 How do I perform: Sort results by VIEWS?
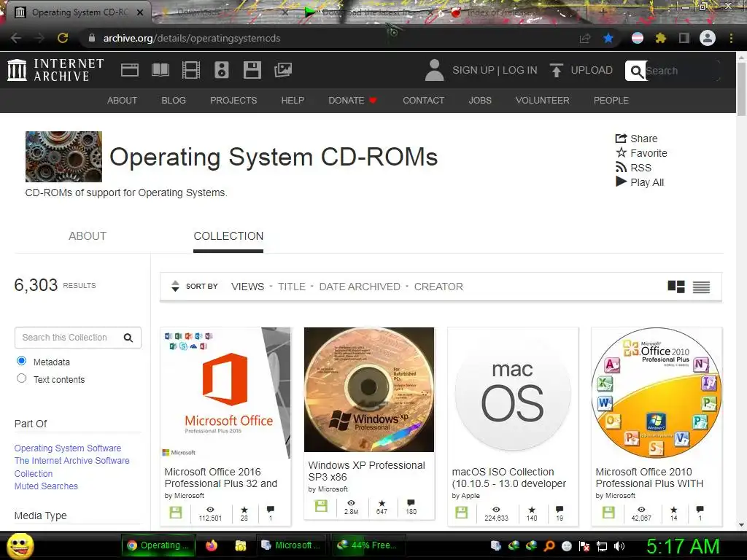click(x=247, y=287)
